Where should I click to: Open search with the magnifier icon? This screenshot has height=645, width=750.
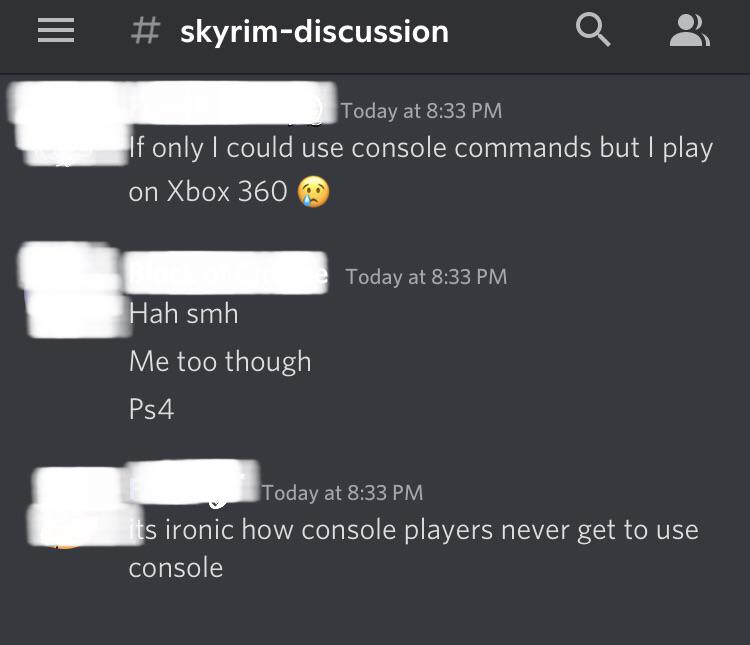point(593,30)
